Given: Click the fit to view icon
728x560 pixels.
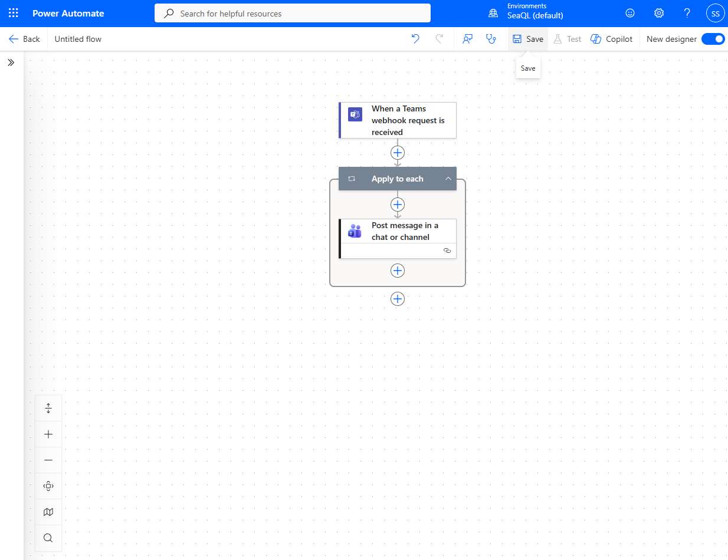Looking at the screenshot, I should click(48, 486).
